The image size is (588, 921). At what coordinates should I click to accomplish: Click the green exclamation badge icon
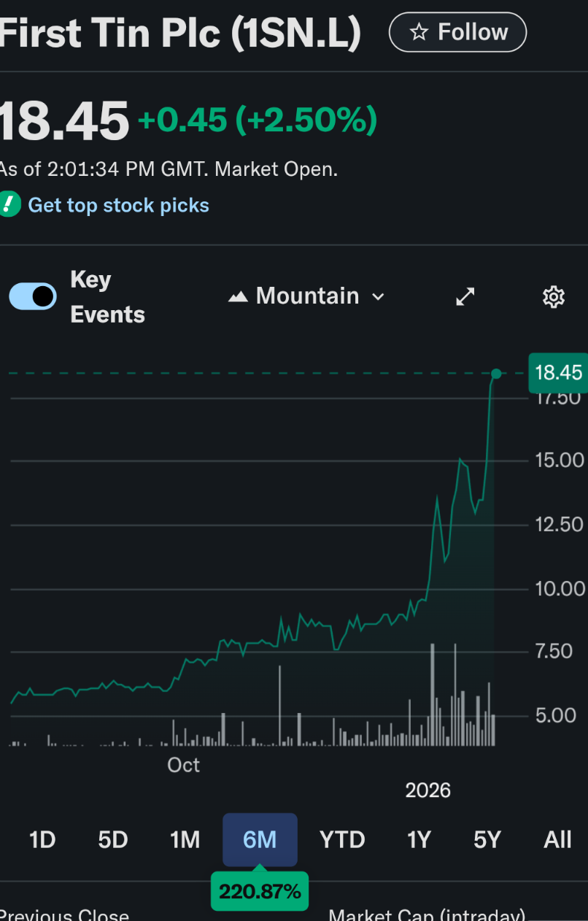pos(9,205)
